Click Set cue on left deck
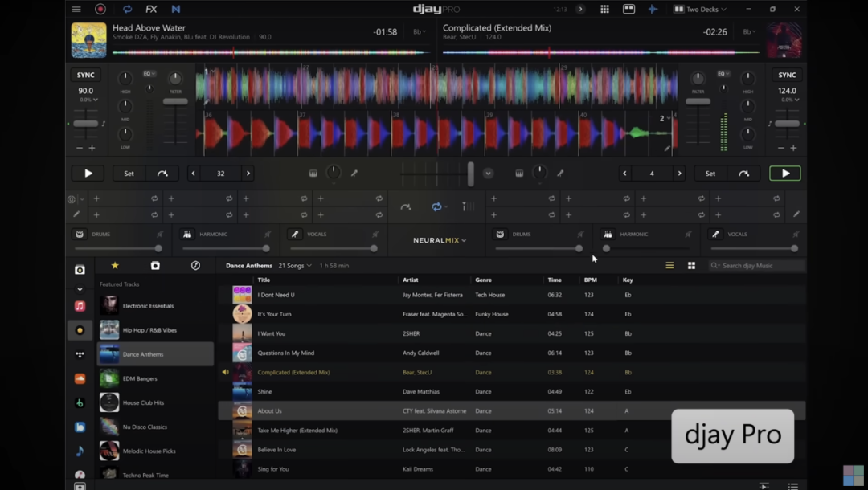 pos(129,173)
